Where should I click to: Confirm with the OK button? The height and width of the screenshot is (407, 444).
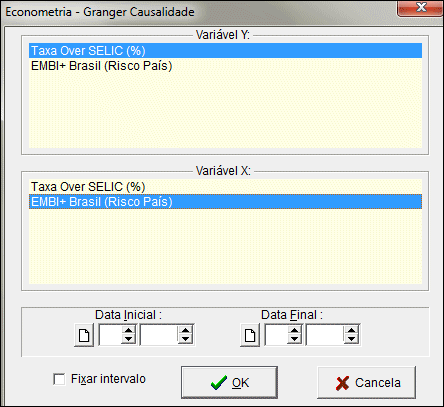[x=229, y=383]
